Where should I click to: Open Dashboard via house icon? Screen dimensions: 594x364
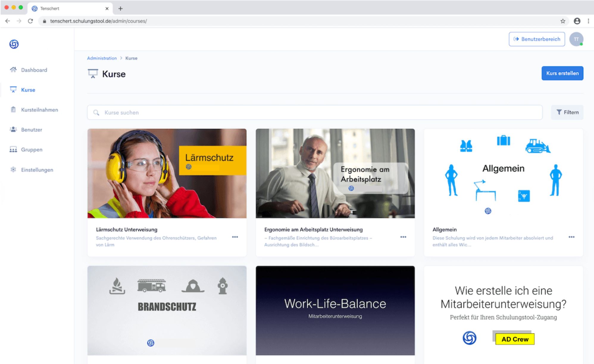pos(13,70)
